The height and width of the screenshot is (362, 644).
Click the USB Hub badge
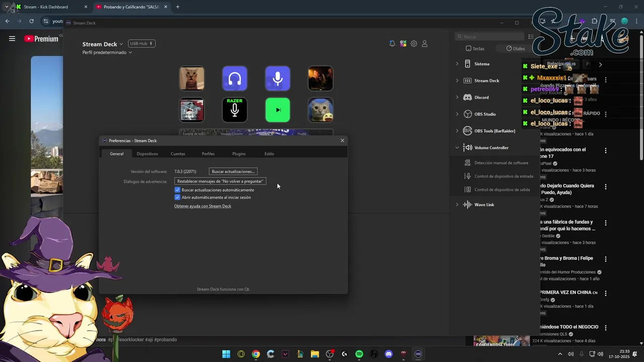[141, 44]
